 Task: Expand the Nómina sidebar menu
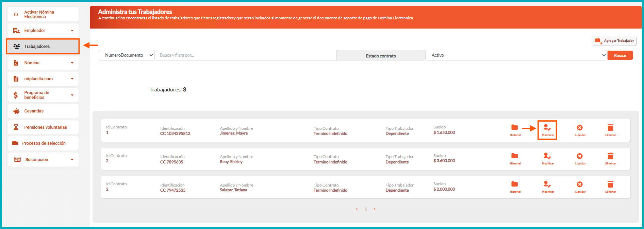(43, 63)
